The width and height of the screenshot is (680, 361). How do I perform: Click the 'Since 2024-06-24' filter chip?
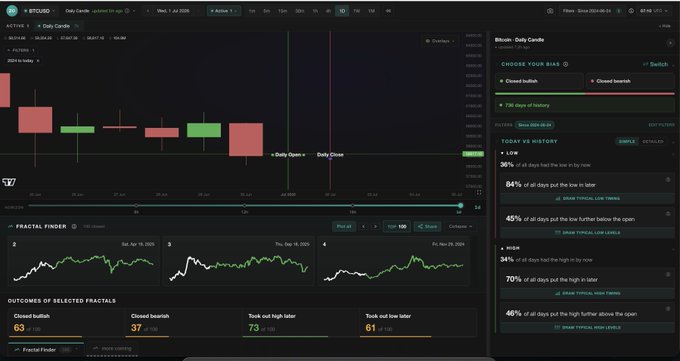535,125
